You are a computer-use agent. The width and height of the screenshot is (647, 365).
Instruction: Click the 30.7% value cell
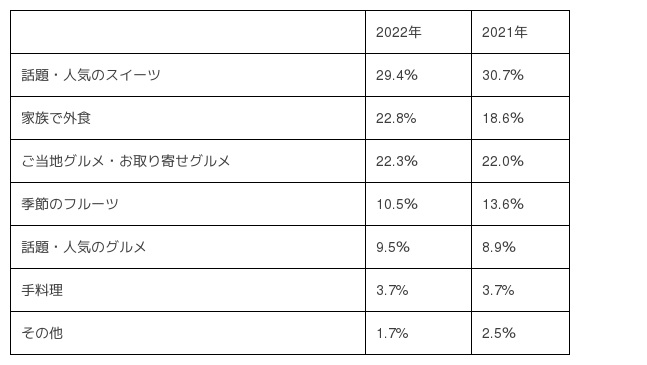520,75
